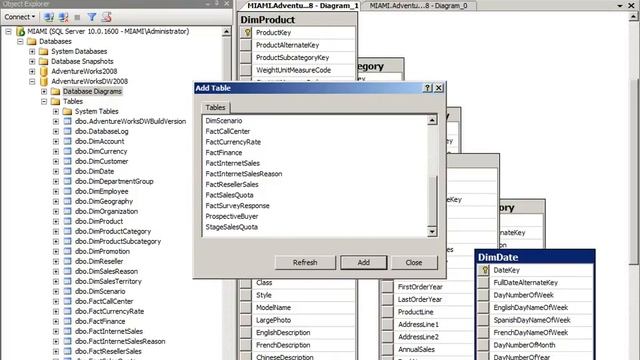Open the active documents dropdown arrow

(x=620, y=6)
